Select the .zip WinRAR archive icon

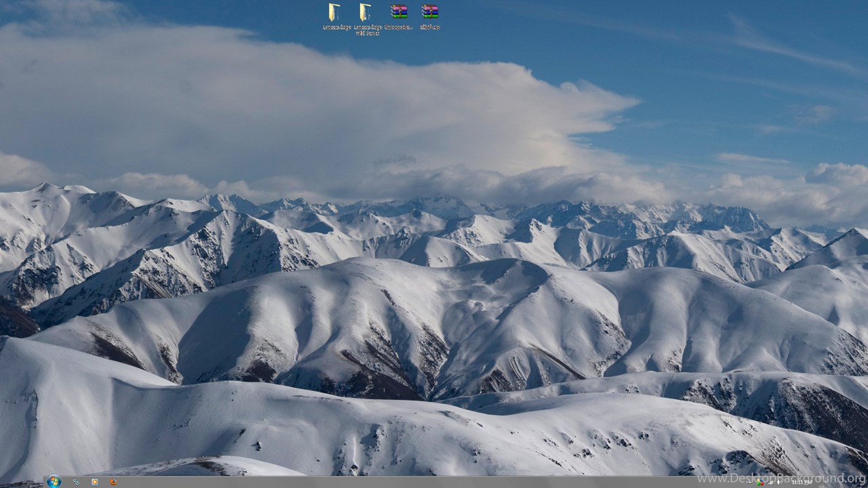[430, 12]
